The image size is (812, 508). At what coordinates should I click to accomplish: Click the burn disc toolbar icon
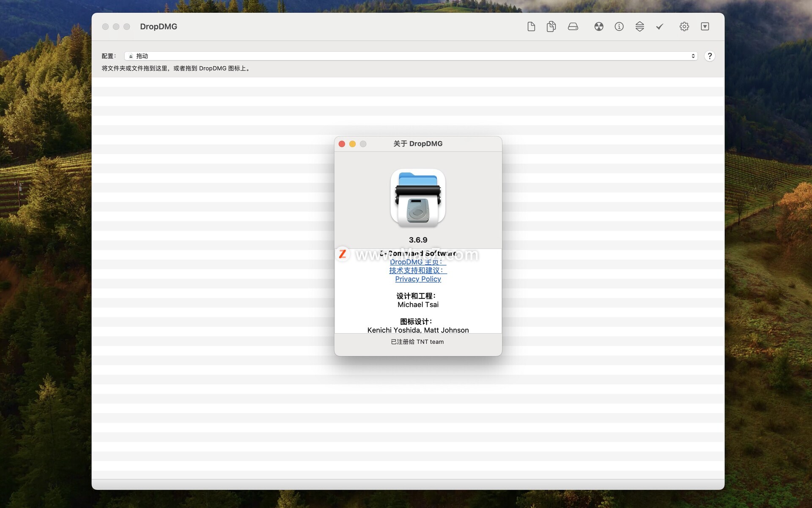coord(599,27)
